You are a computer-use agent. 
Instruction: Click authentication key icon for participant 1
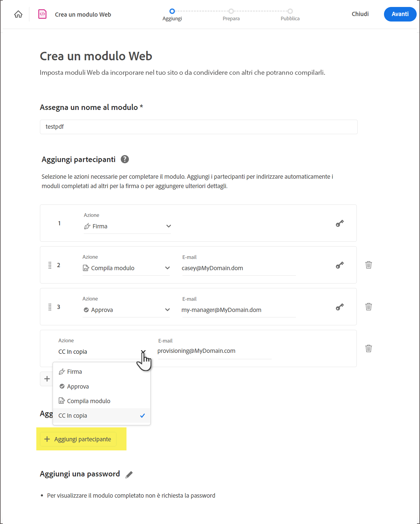[340, 224]
